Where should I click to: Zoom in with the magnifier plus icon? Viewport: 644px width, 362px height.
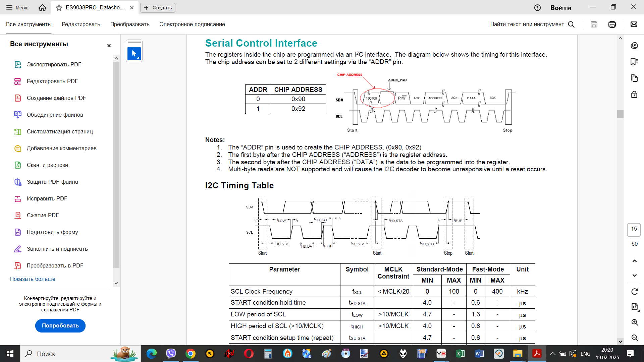pos(634,322)
